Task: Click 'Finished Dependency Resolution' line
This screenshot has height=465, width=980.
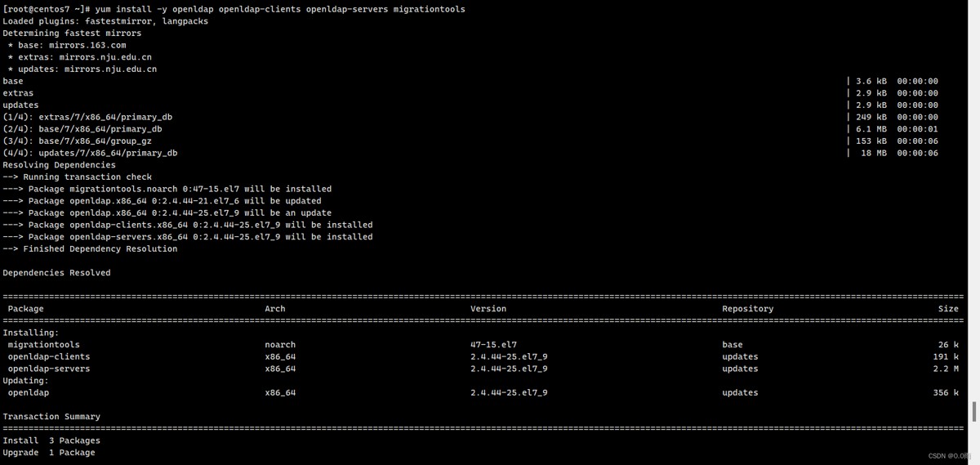Action: point(90,248)
